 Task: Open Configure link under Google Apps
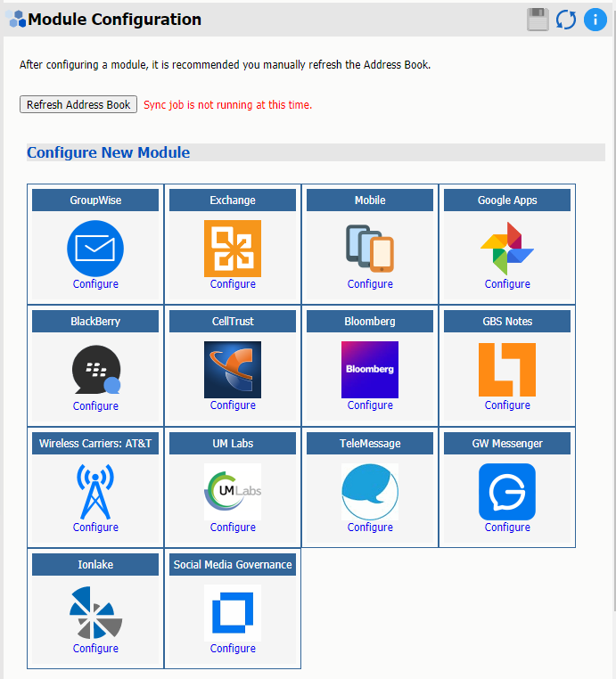pos(507,284)
